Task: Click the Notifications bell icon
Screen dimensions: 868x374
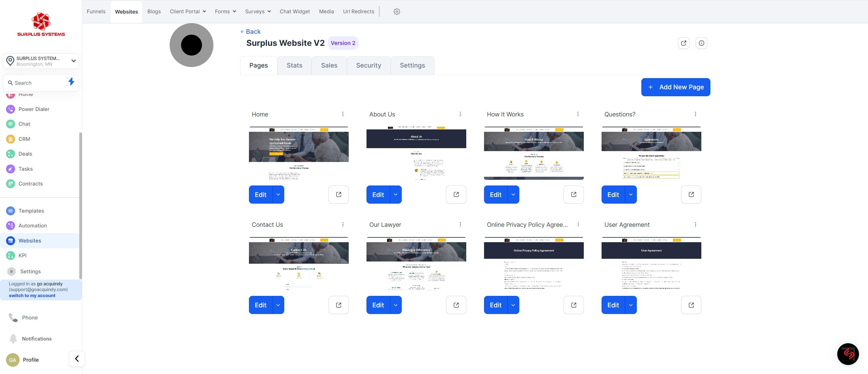Action: [x=13, y=338]
